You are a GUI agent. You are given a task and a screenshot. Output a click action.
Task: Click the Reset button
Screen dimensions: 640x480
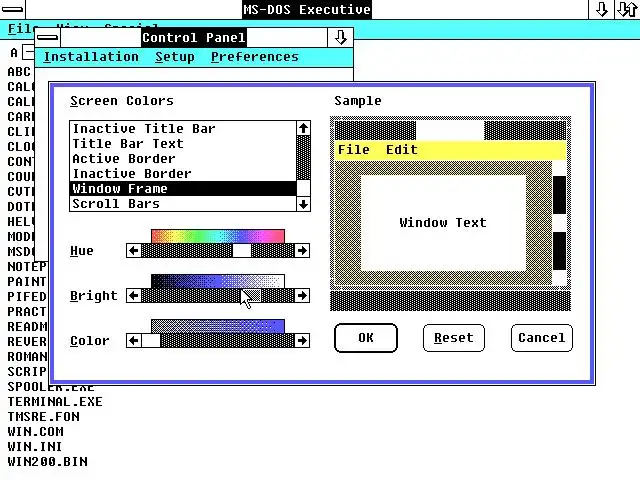point(454,338)
